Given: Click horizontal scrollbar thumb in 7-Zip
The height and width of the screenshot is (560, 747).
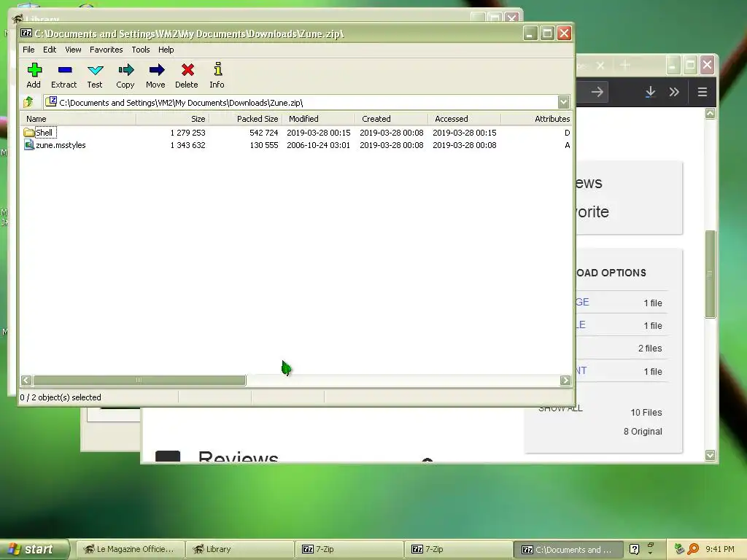Looking at the screenshot, I should click(x=139, y=380).
